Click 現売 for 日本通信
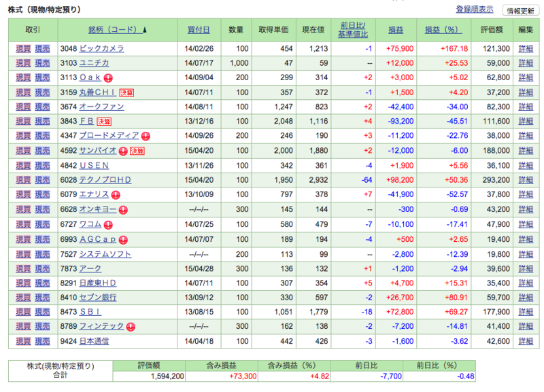The width and height of the screenshot is (544, 392). pyautogui.click(x=42, y=342)
